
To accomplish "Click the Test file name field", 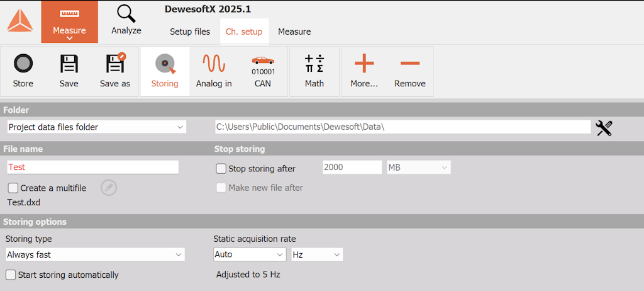I will click(93, 167).
